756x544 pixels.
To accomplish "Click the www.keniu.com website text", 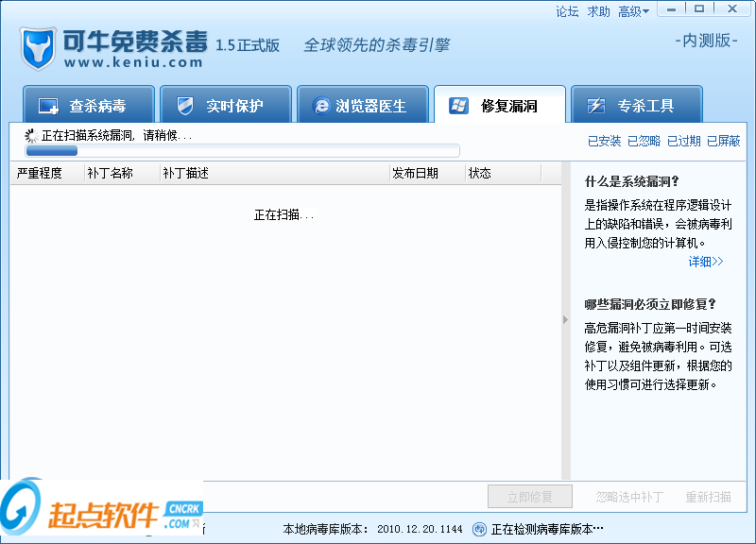I will click(x=133, y=62).
